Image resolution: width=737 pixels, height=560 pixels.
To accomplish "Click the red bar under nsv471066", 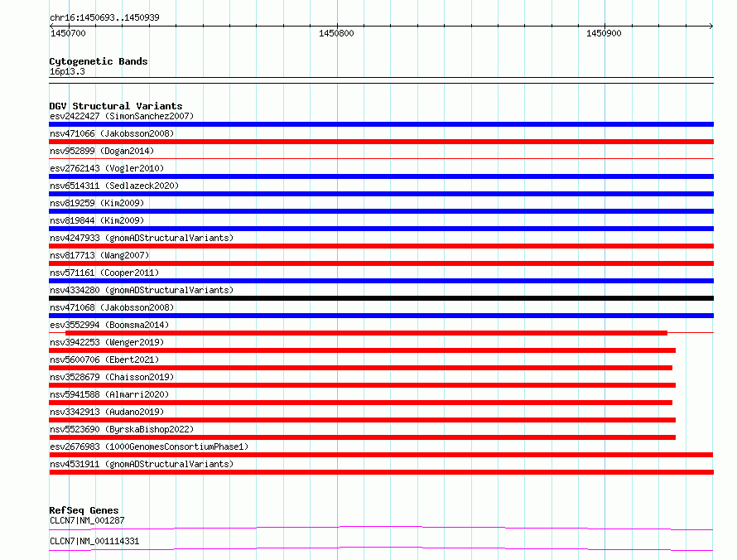I will click(381, 142).
